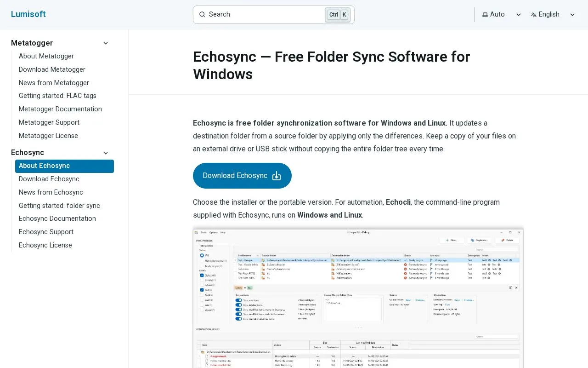Collapse the Echosync sidebar section chevron
The image size is (588, 368).
[106, 153]
